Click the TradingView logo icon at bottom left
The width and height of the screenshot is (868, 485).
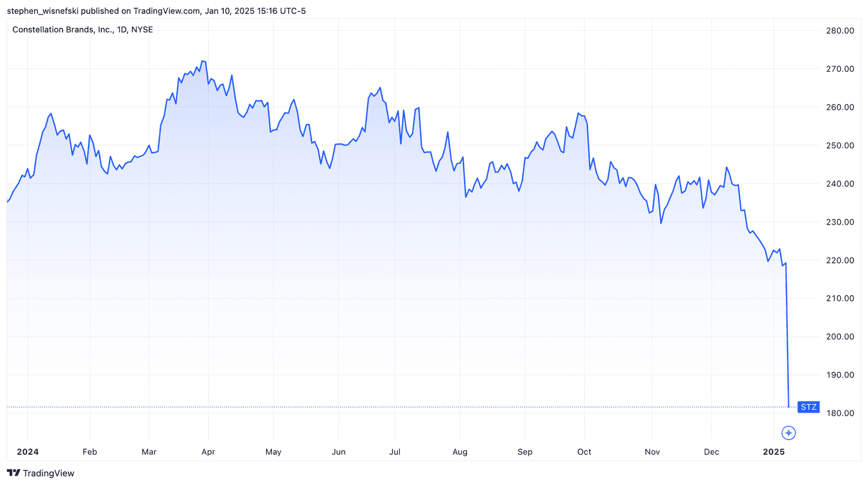13,473
